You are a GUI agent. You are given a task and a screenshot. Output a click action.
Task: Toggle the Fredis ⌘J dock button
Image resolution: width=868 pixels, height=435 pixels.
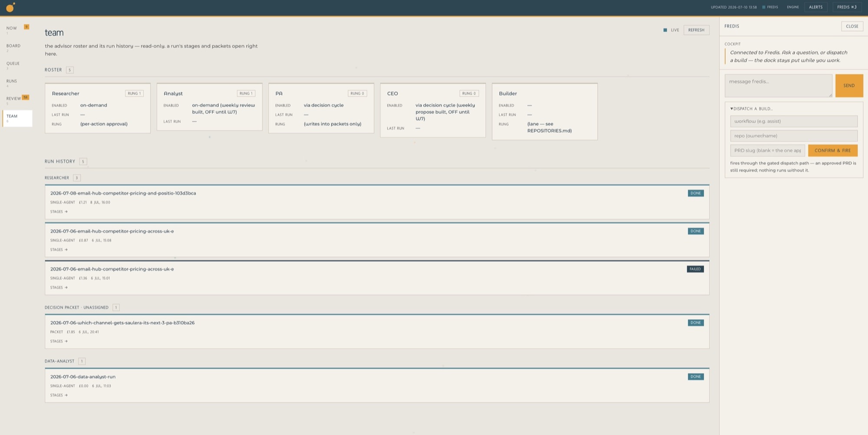click(x=847, y=7)
